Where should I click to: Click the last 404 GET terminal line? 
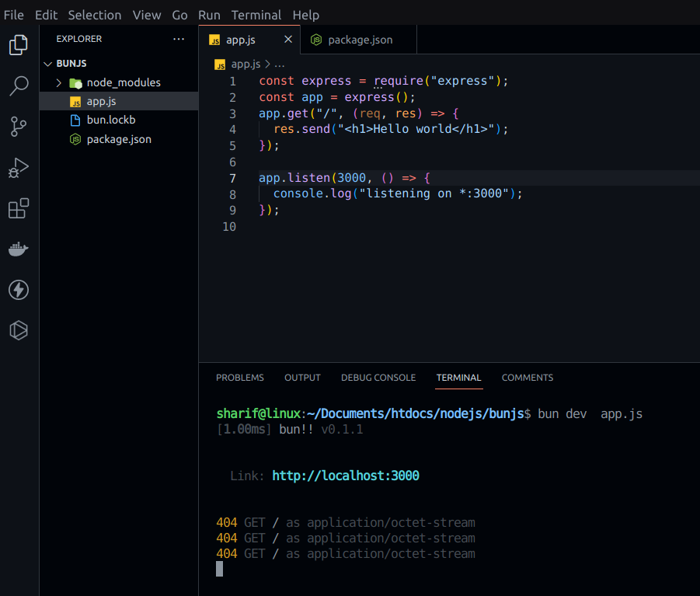click(x=346, y=554)
